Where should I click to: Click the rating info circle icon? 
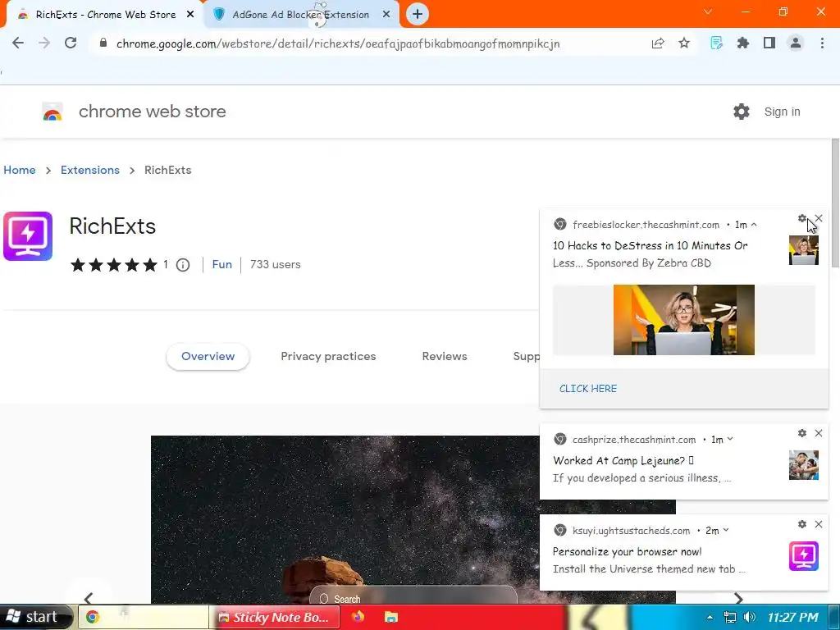[183, 265]
